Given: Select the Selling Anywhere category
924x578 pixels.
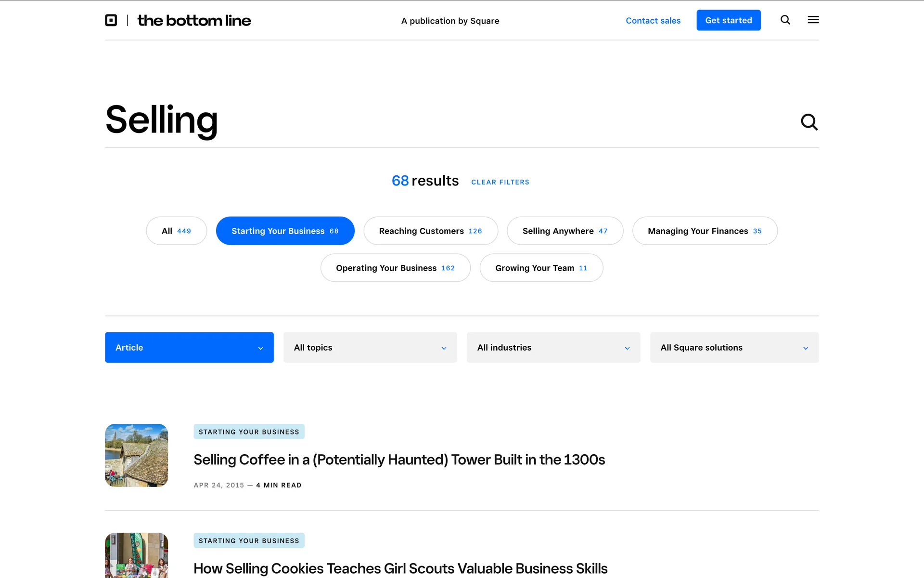Looking at the screenshot, I should pos(565,231).
